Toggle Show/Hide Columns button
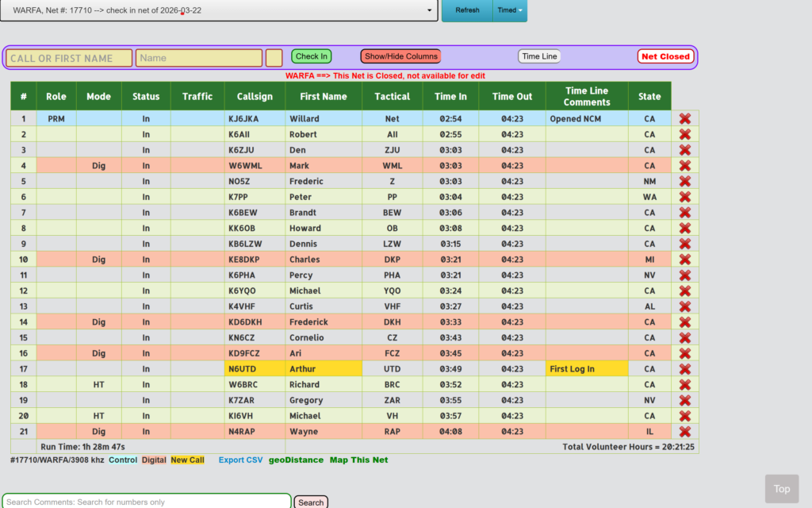 pos(400,56)
